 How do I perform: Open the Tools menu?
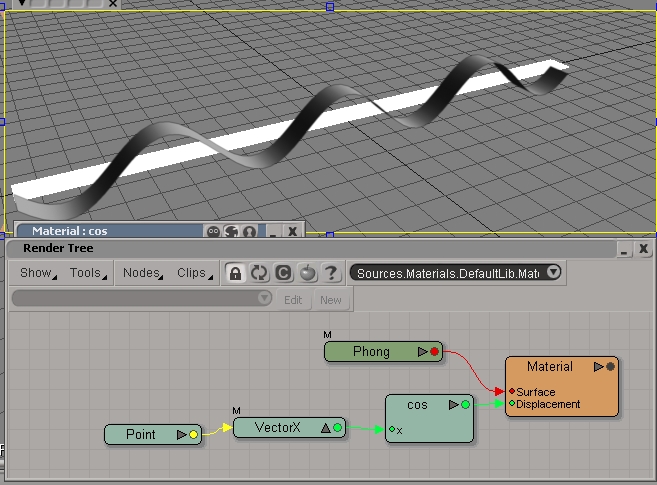pos(87,273)
